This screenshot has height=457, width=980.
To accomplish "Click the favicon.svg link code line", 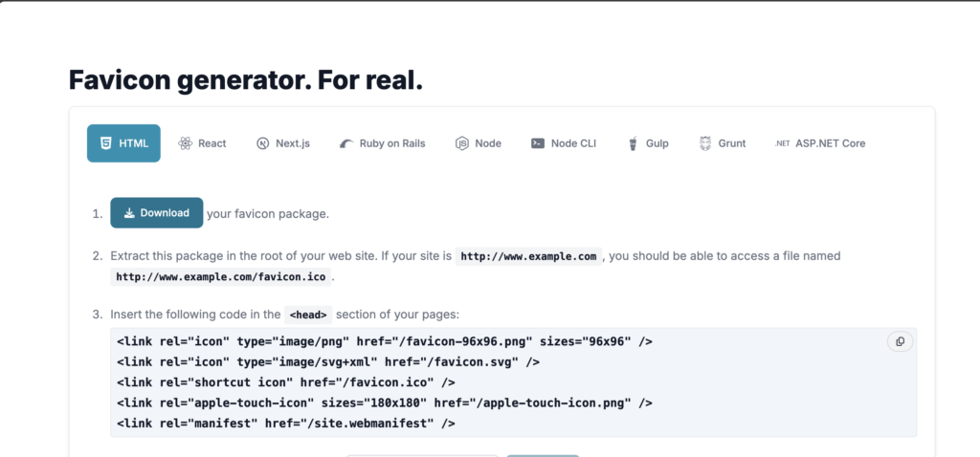I will (328, 362).
